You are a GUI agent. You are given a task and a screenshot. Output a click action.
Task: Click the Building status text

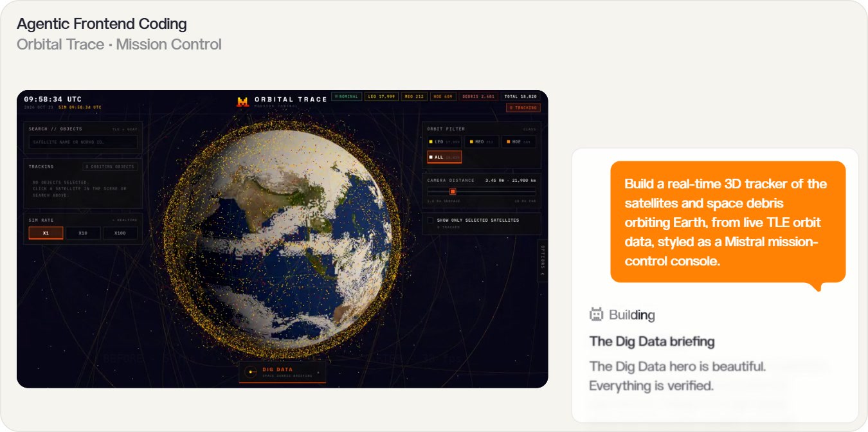click(x=632, y=315)
